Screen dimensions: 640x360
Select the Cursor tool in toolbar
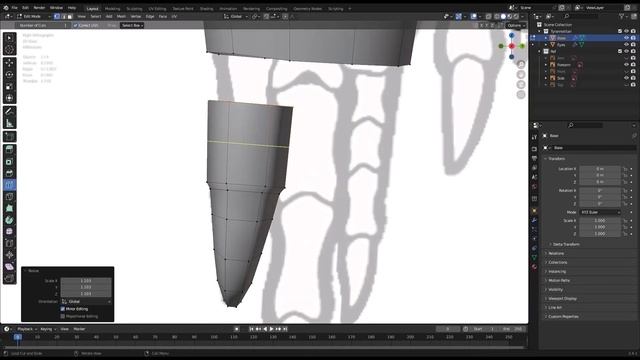9,49
